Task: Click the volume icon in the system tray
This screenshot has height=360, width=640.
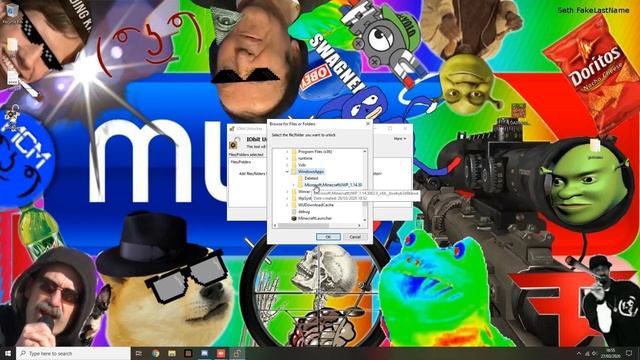Action: [595, 353]
